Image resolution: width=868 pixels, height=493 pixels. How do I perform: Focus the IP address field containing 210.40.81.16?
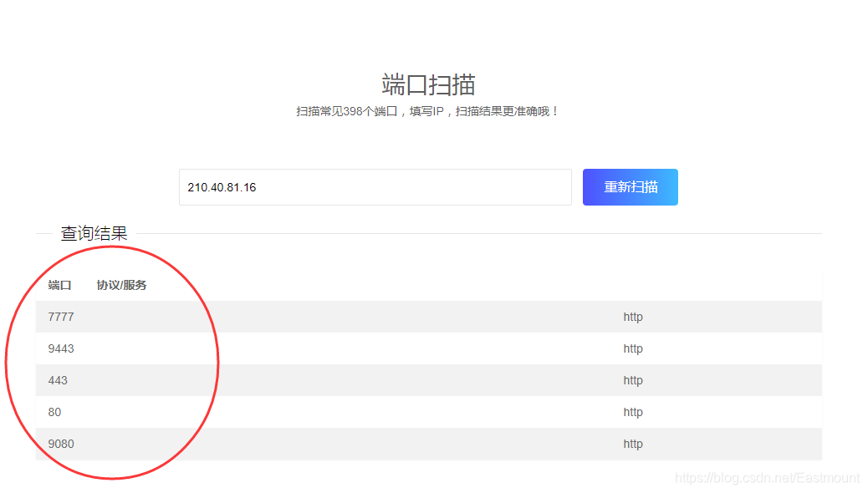pos(375,187)
